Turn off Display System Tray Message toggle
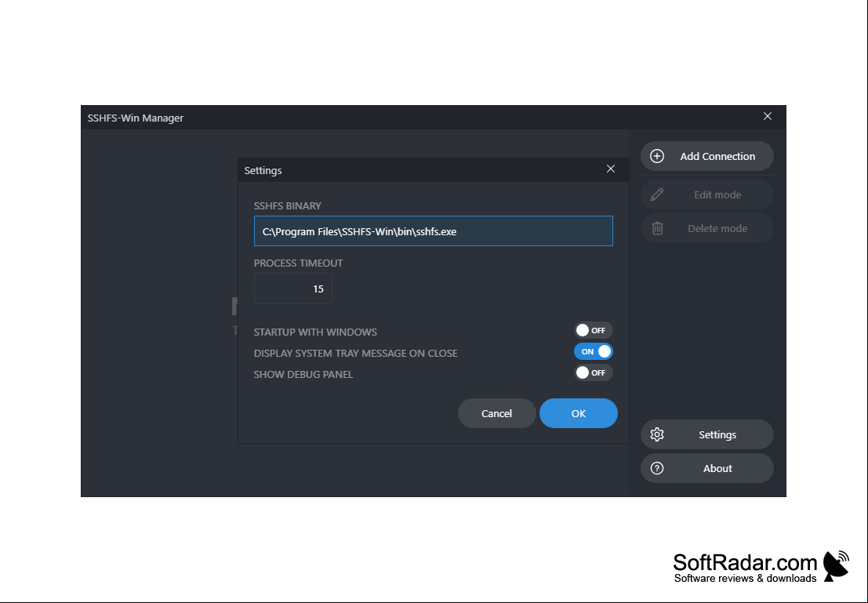 point(594,351)
